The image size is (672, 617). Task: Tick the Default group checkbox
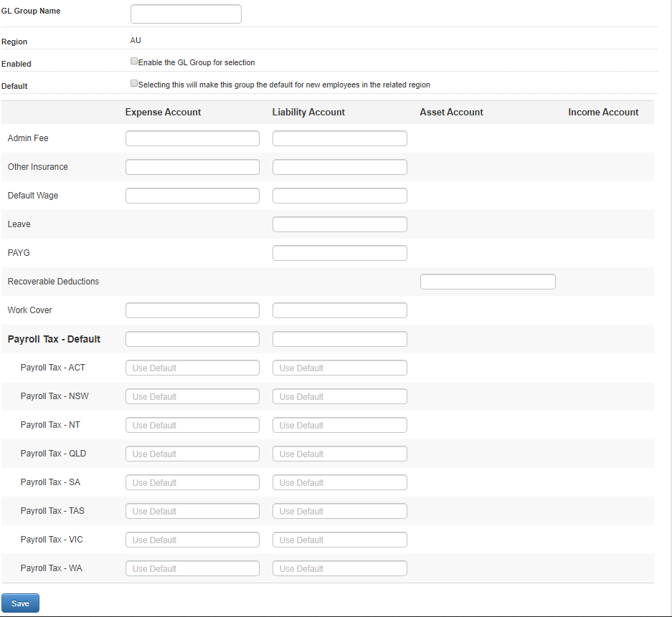pyautogui.click(x=134, y=84)
